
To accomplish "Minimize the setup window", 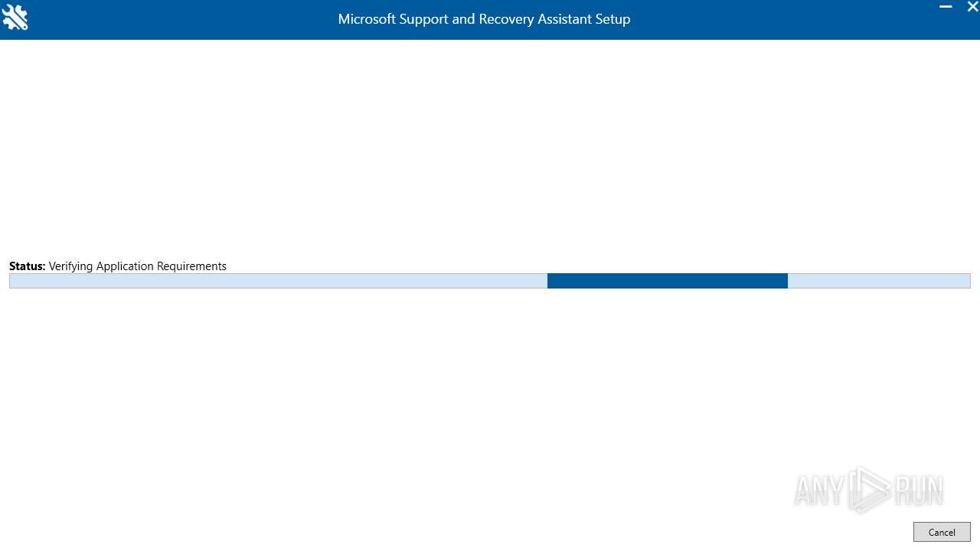I will pos(946,7).
